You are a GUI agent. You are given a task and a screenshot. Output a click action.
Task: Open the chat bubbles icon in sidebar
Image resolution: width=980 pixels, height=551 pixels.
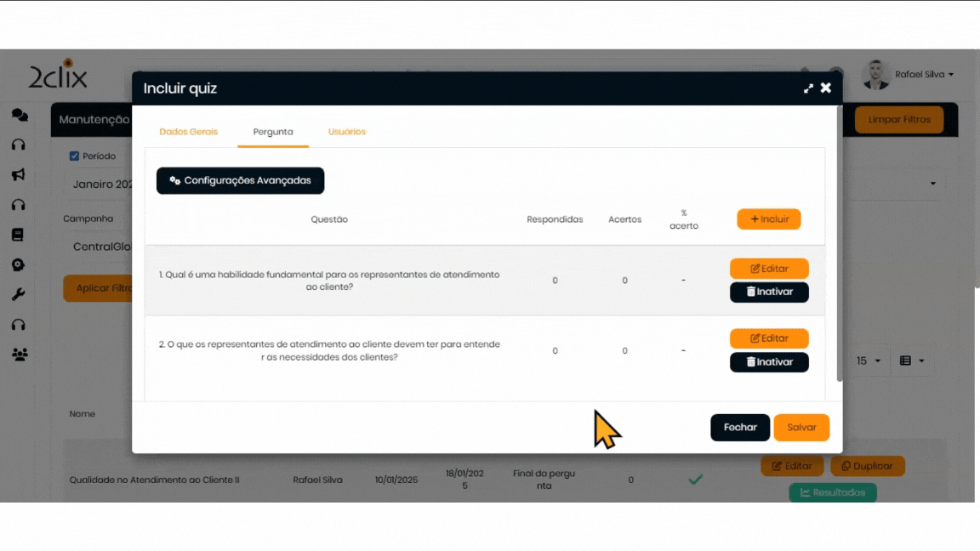(19, 115)
